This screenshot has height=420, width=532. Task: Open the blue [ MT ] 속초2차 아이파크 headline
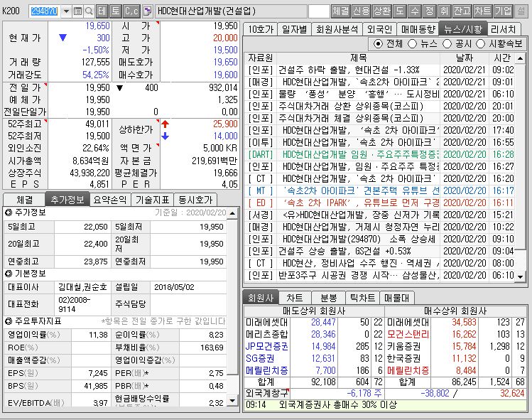pyautogui.click(x=360, y=191)
